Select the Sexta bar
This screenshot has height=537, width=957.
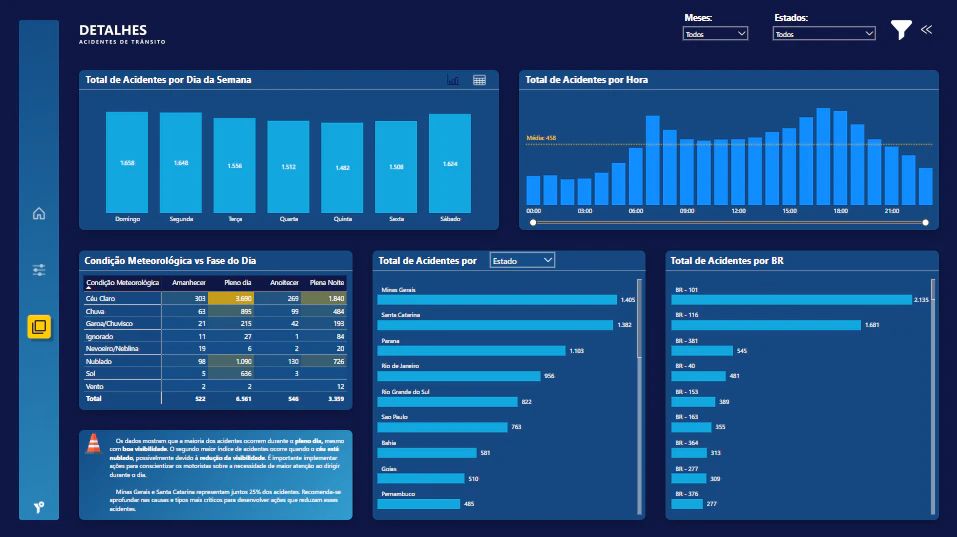click(x=396, y=167)
